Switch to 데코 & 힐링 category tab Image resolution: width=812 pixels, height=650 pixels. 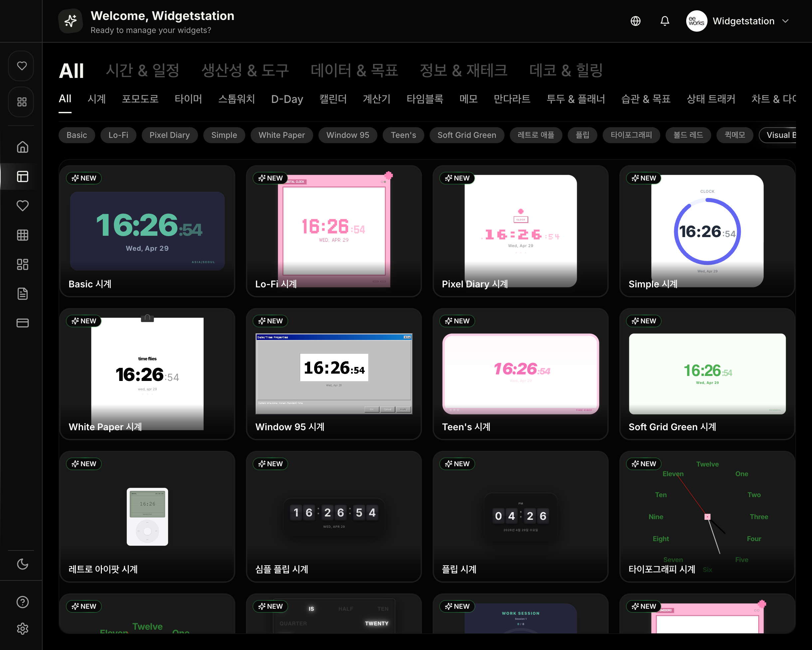[x=566, y=71]
